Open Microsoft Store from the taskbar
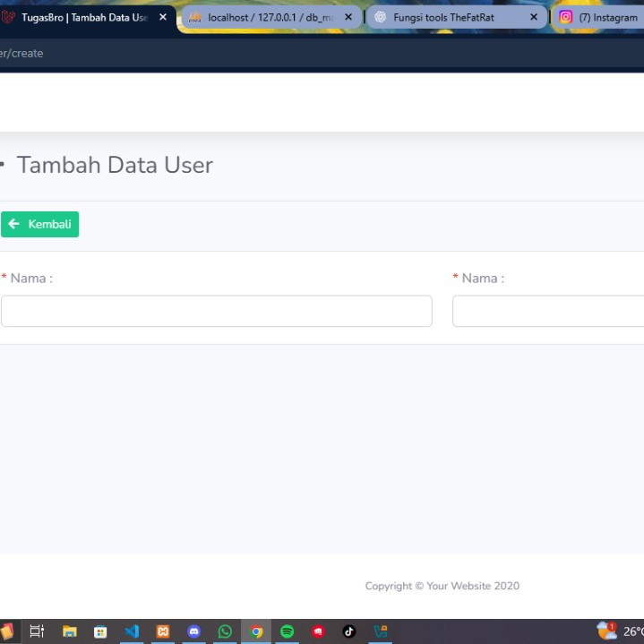The width and height of the screenshot is (644, 644). [x=100, y=631]
